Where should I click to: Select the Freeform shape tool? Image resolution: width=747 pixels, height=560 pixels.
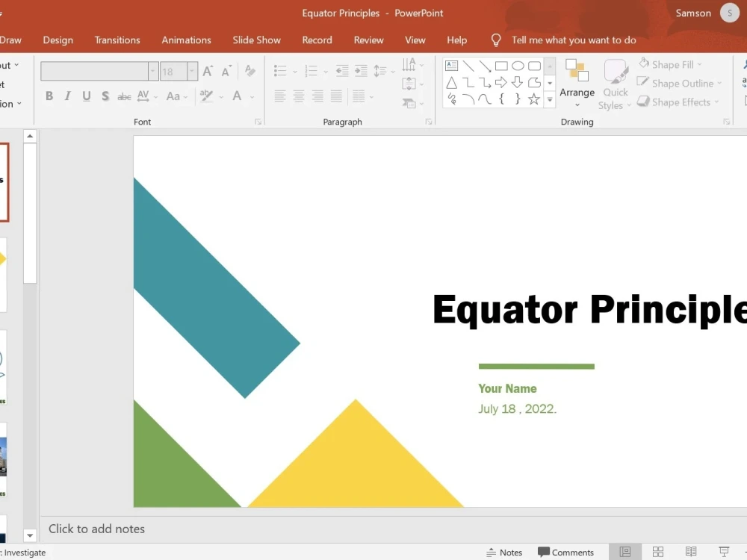535,83
